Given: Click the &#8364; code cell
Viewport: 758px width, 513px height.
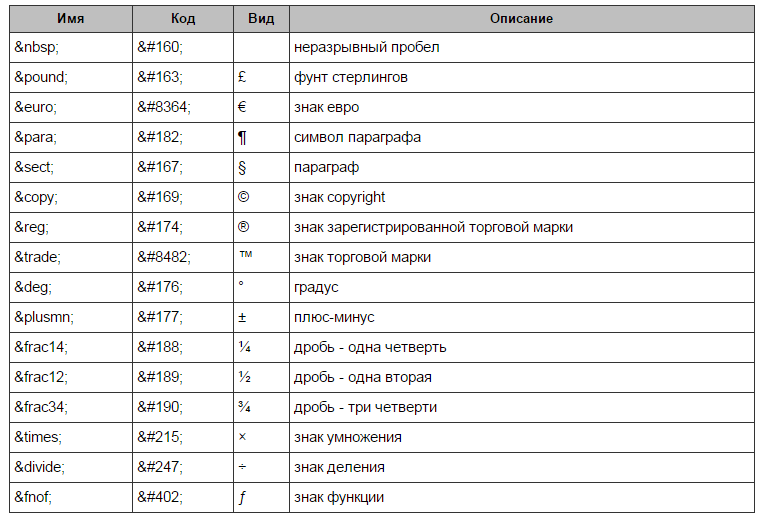Looking at the screenshot, I should point(183,107).
